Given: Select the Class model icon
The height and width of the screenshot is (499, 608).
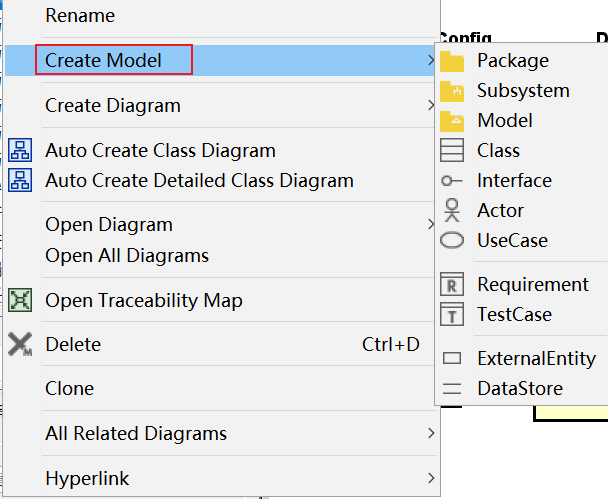Looking at the screenshot, I should [x=452, y=151].
